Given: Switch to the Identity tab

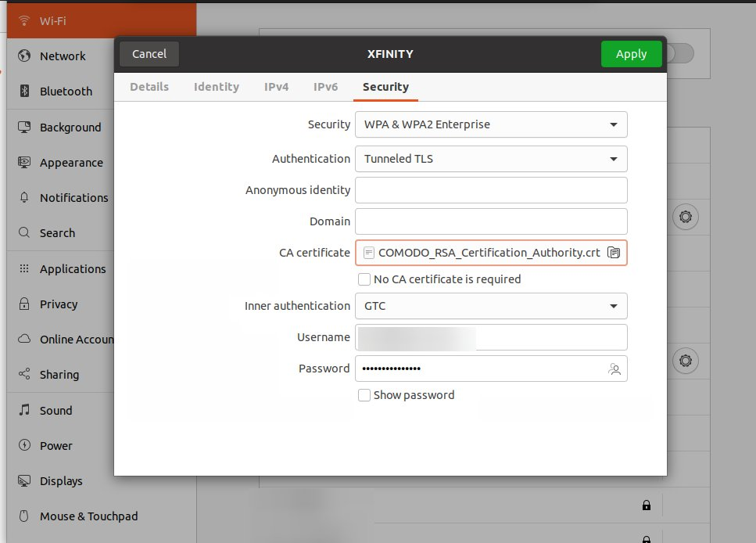Looking at the screenshot, I should click(217, 87).
